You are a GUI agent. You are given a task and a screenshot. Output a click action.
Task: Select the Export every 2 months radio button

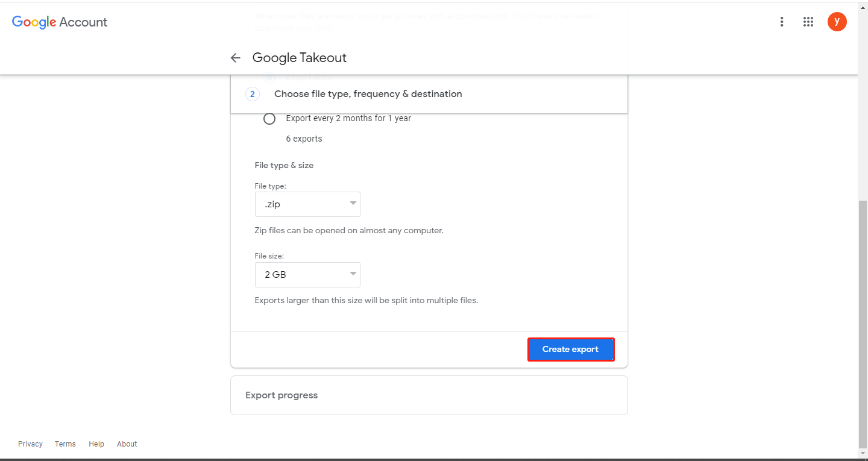click(x=269, y=119)
